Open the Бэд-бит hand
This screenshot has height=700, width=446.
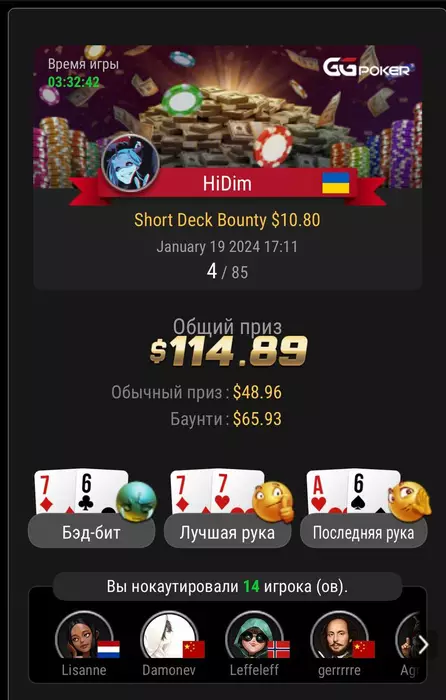click(92, 532)
